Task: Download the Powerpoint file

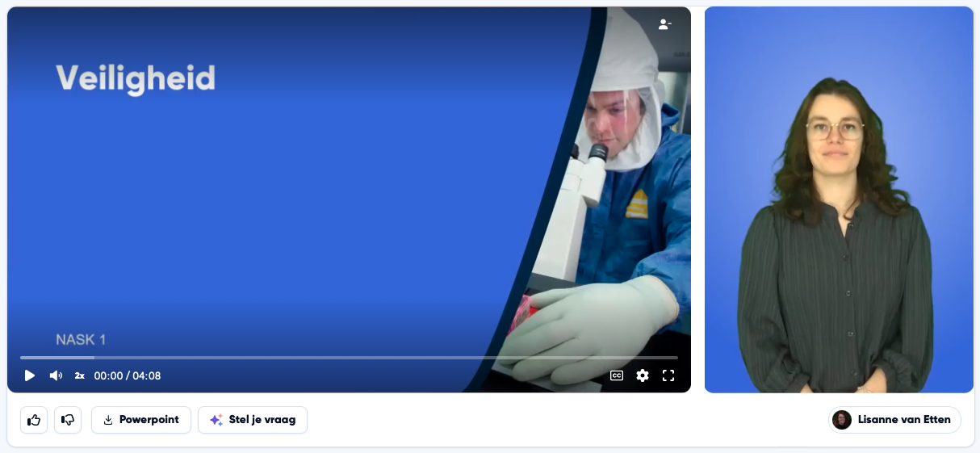Action: click(x=141, y=420)
